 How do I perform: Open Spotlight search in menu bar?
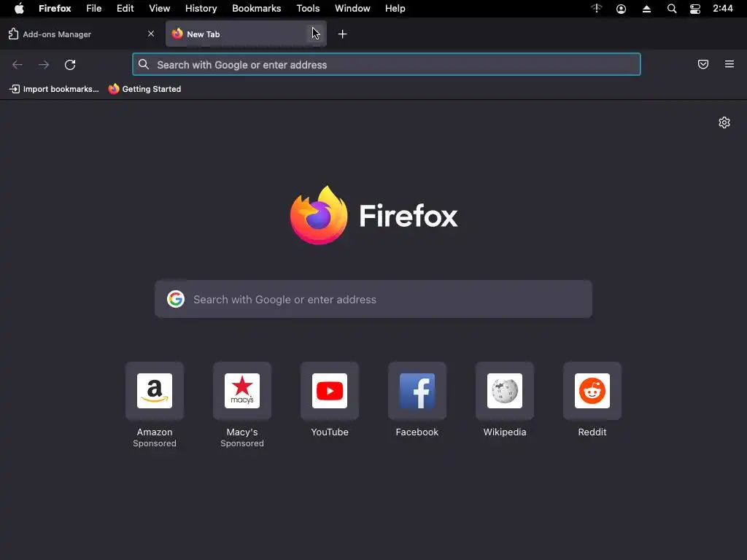tap(672, 9)
